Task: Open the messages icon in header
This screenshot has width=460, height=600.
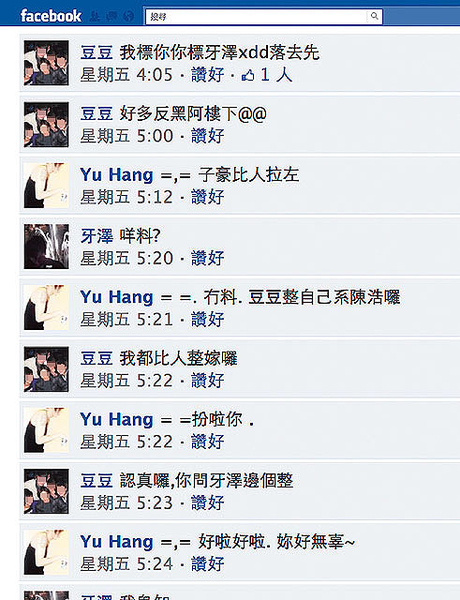Action: tap(112, 16)
